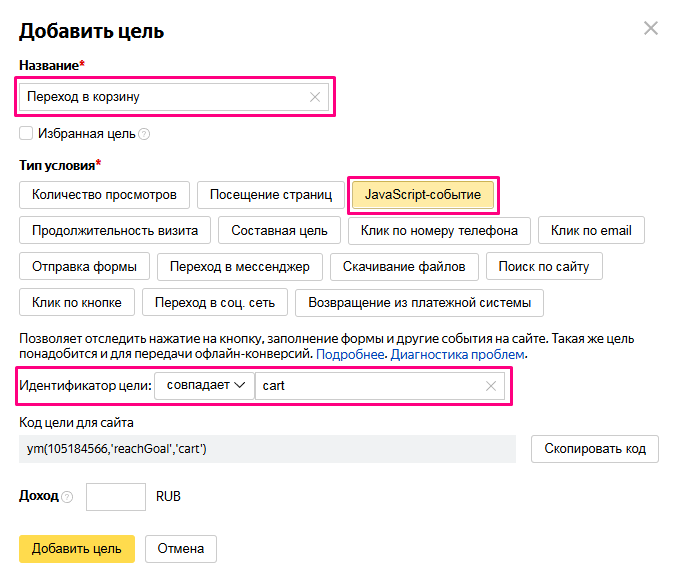This screenshot has width=676, height=581.
Task: Pick 'Продолжительность визита' condition type
Action: pyautogui.click(x=115, y=230)
